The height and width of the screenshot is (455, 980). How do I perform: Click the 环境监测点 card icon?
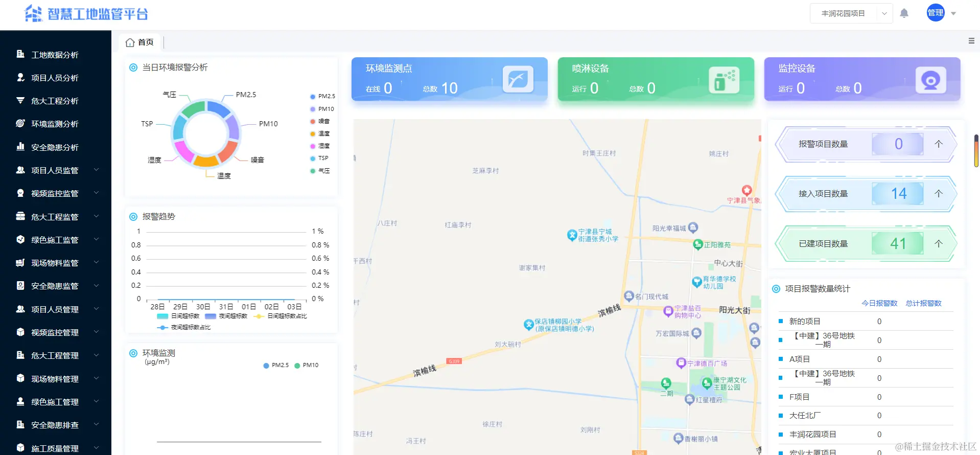pos(518,79)
